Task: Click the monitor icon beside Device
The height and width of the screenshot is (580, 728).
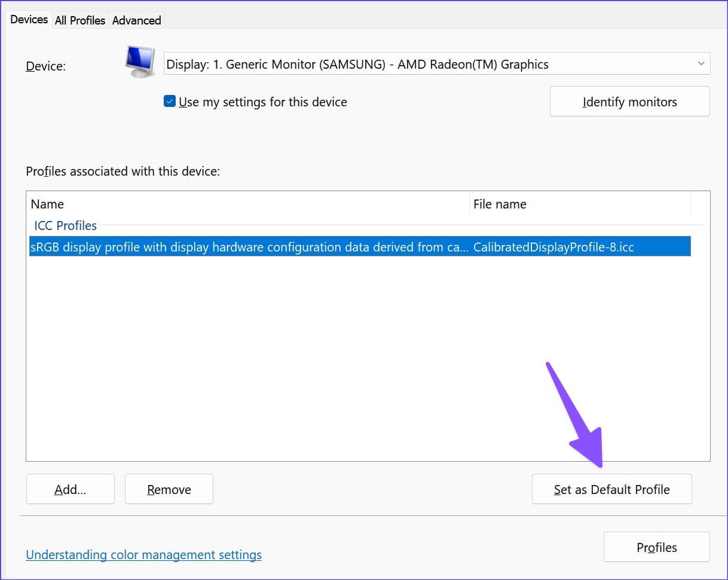Action: tap(140, 63)
